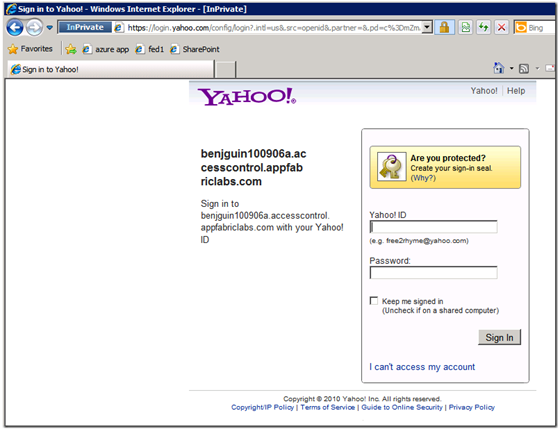Open the azure app favorite link
This screenshot has width=560, height=429.
point(106,49)
